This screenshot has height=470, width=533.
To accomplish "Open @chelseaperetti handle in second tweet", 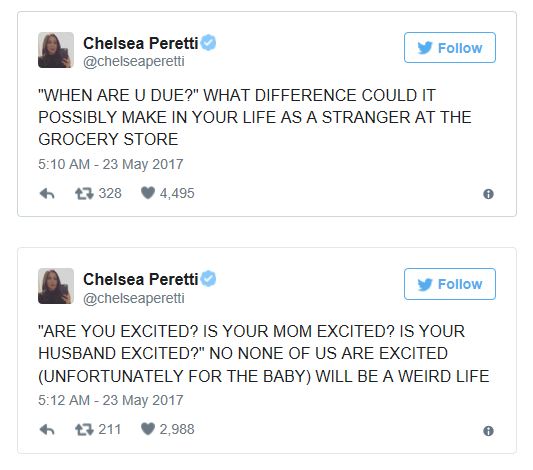I will (134, 298).
